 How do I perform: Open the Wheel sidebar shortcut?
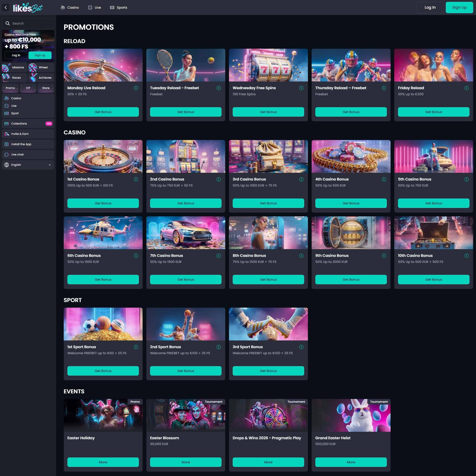pos(41,67)
